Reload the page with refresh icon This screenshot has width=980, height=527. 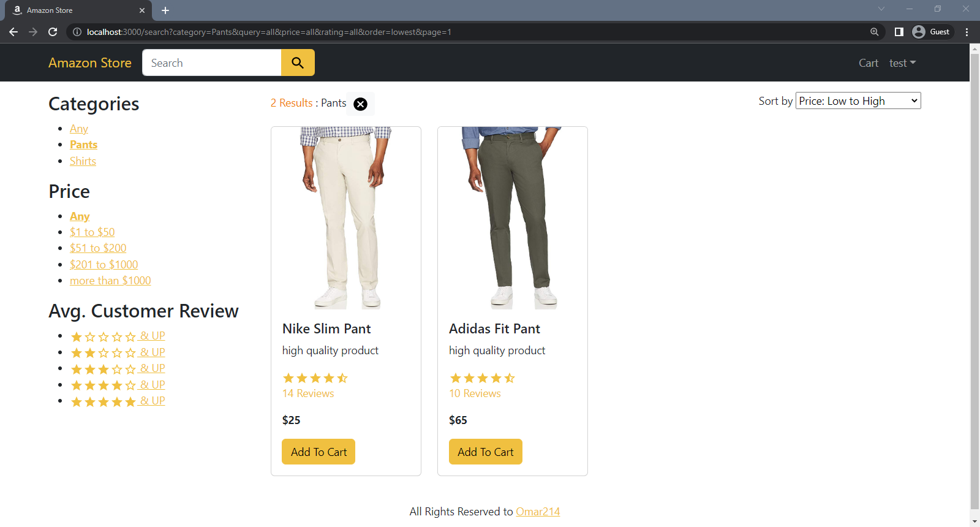point(53,32)
